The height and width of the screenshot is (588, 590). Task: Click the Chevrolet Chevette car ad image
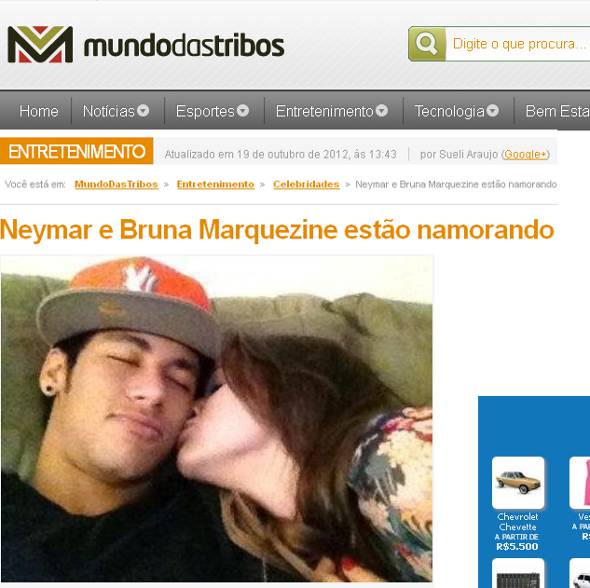pyautogui.click(x=518, y=483)
